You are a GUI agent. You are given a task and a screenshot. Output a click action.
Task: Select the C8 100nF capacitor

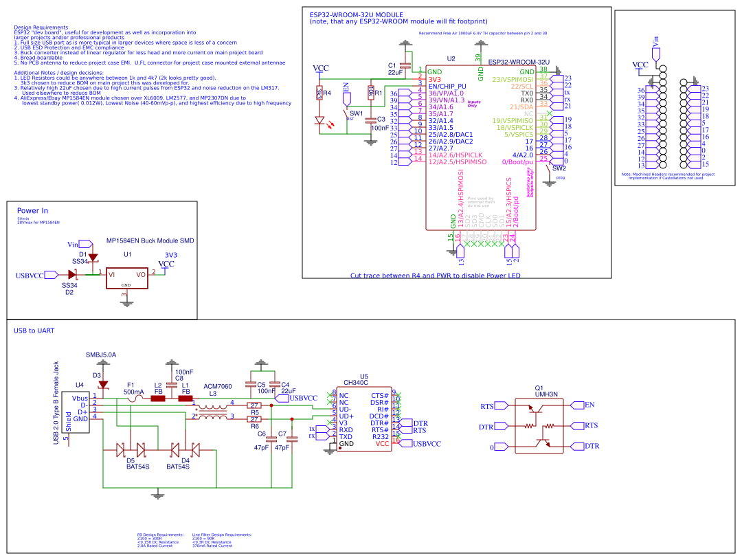tap(171, 385)
